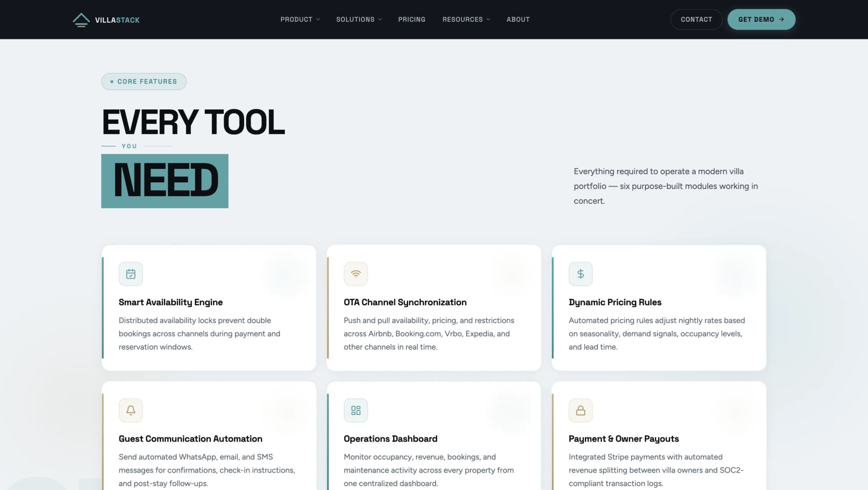Click the VillaStack roof logo icon

click(x=81, y=19)
